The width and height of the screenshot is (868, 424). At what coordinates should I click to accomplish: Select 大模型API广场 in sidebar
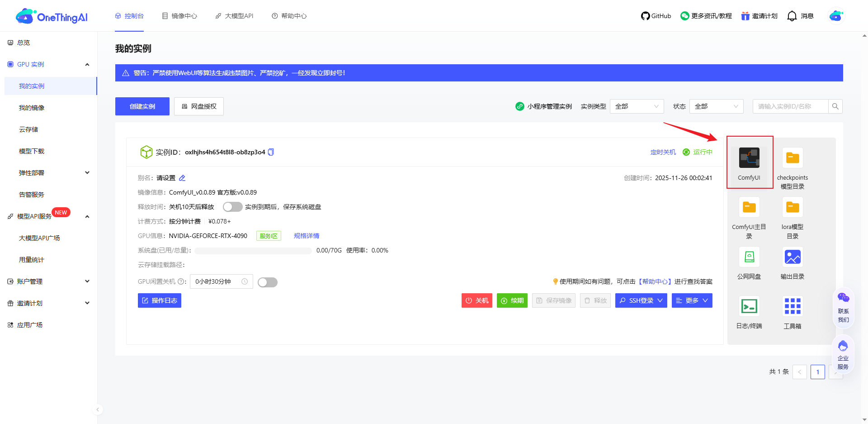[39, 238]
